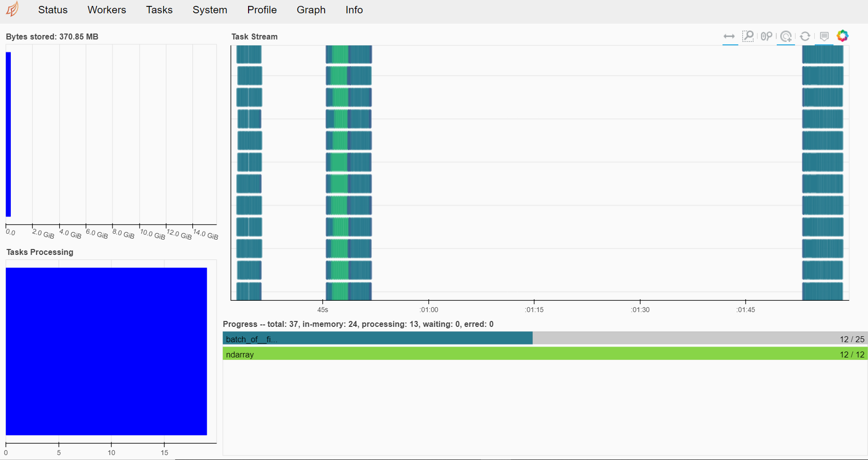The image size is (868, 460).
Task: Switch to the Workers page
Action: [107, 10]
